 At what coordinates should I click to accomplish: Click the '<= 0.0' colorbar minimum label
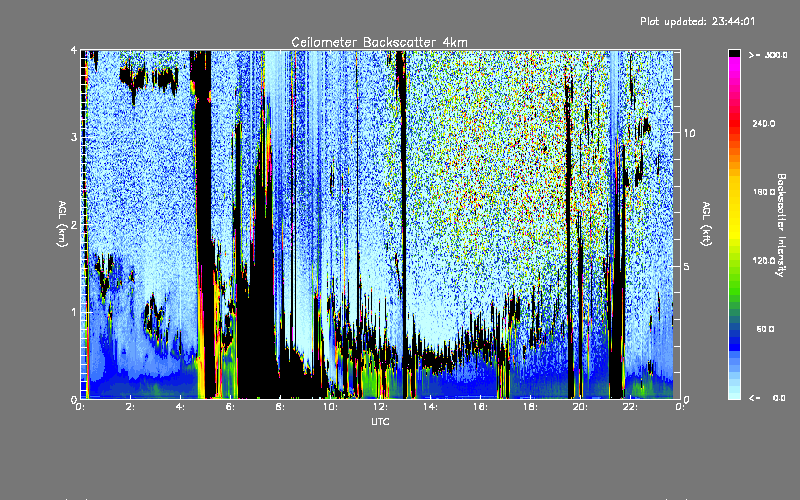point(768,397)
